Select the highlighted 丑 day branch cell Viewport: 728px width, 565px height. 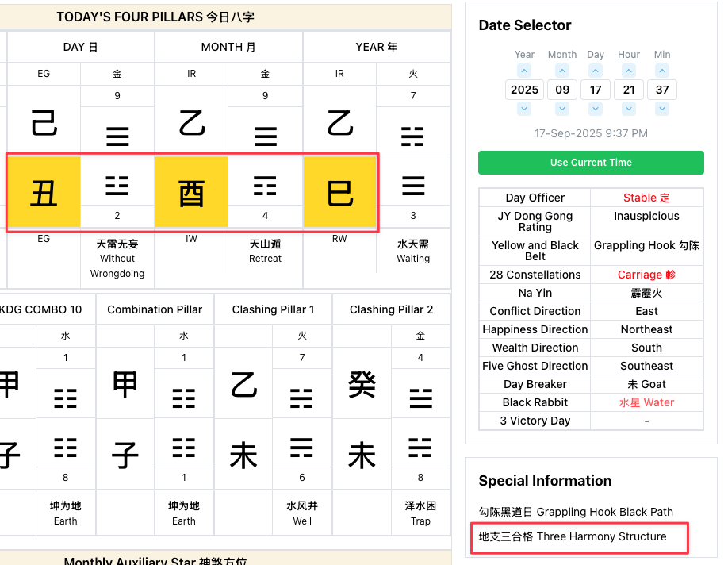(44, 192)
